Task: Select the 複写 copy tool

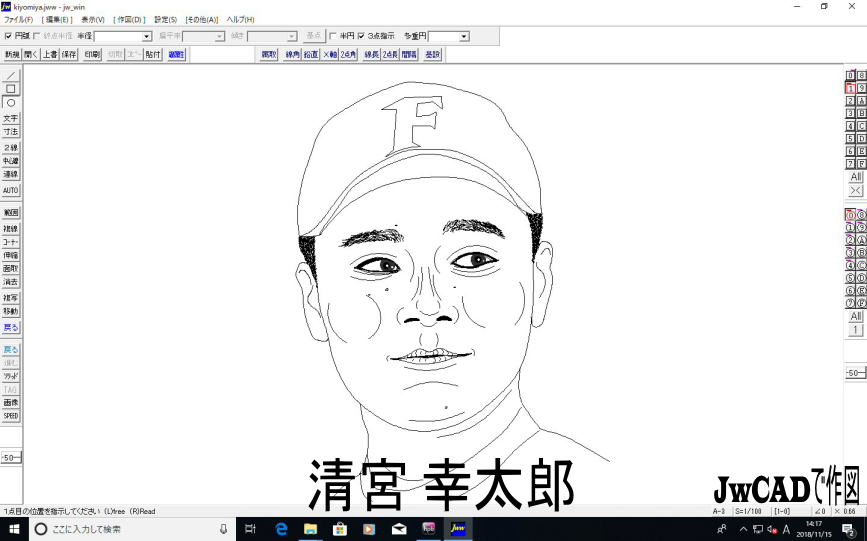Action: pos(11,298)
